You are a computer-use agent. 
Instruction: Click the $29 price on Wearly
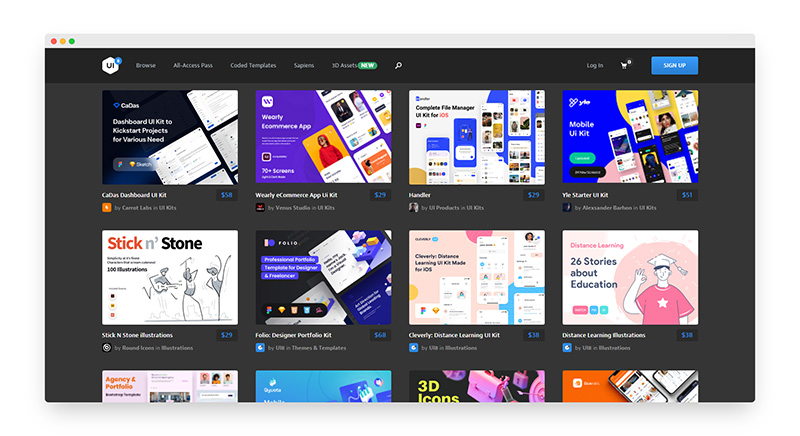(380, 195)
